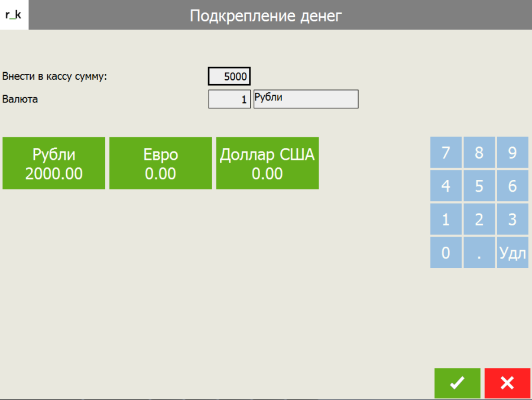Choose the Евро 0.00 currency tile
Screen dimensions: 532x400
[161, 163]
